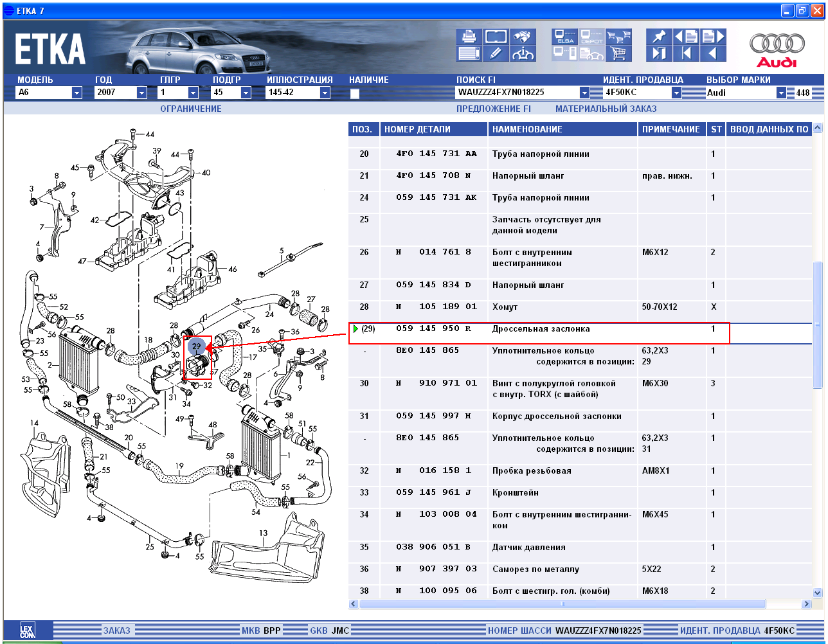Select the 'Кронштейн' row 059 145 961 J
This screenshot has width=828, height=644.
tap(580, 497)
